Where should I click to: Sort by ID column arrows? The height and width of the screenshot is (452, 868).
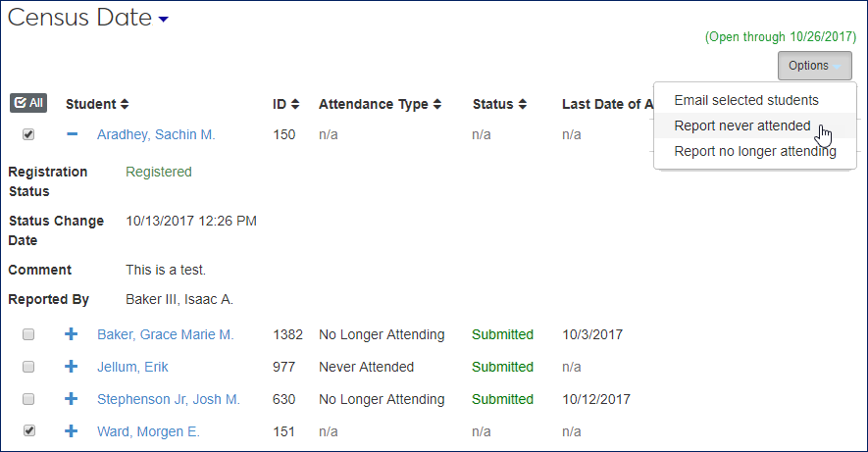[x=295, y=104]
